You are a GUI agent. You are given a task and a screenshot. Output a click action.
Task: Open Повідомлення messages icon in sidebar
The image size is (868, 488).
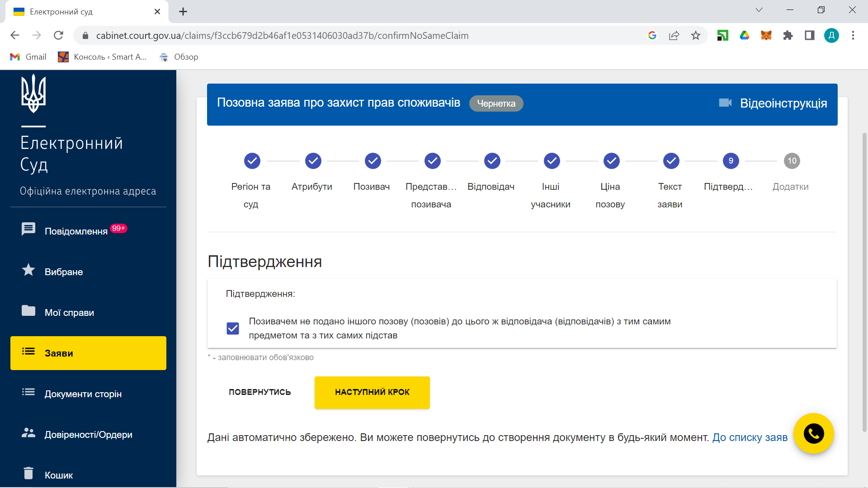(x=28, y=230)
